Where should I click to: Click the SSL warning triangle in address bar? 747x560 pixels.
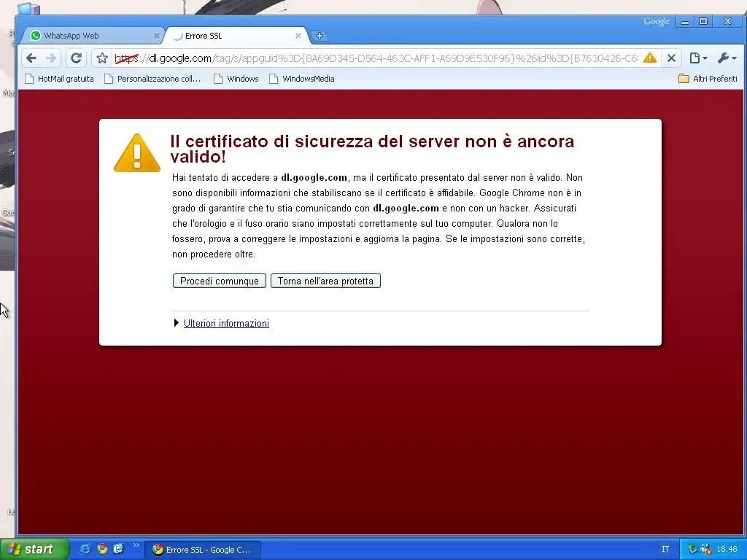click(x=649, y=58)
